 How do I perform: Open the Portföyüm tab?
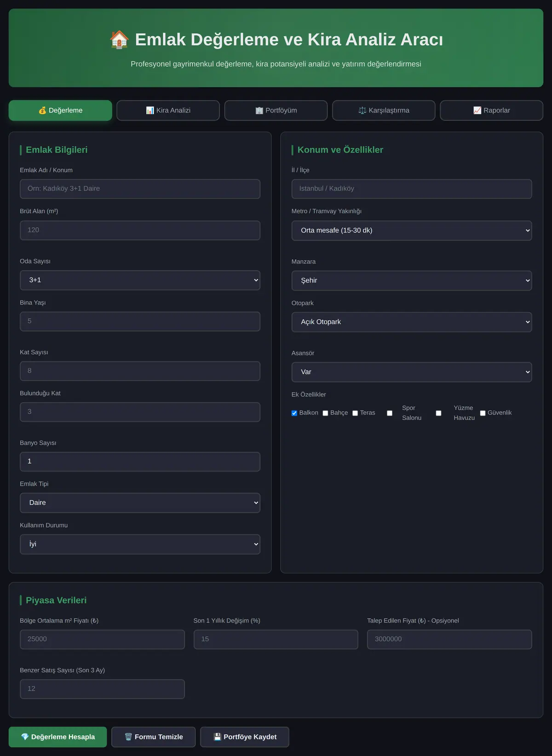pos(276,110)
